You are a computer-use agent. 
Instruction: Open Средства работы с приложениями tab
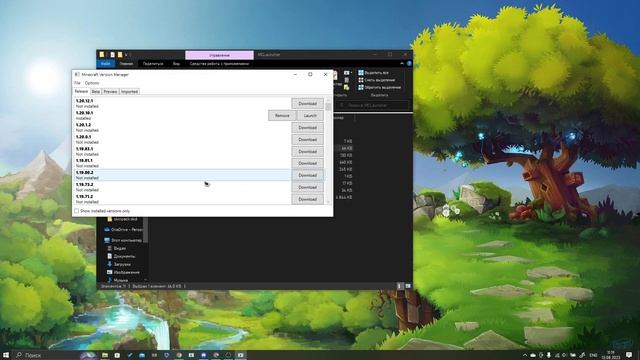tap(219, 64)
